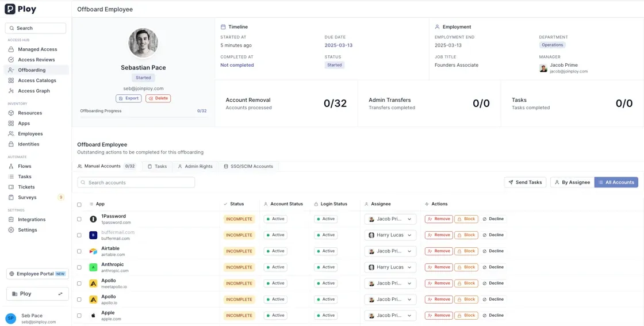Image resolution: width=644 pixels, height=326 pixels.
Task: Click the Search accounts field
Action: click(136, 182)
